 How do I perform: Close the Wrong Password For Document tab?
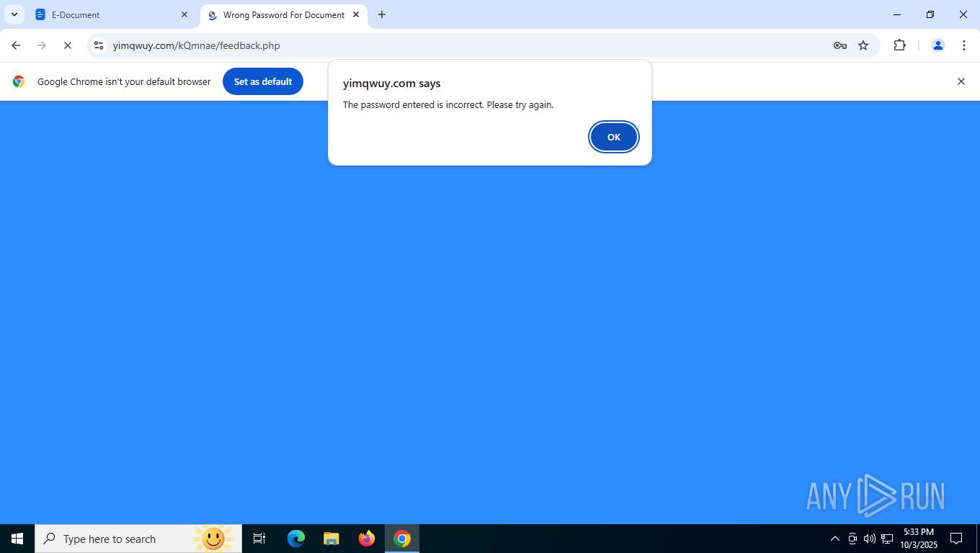pyautogui.click(x=355, y=14)
